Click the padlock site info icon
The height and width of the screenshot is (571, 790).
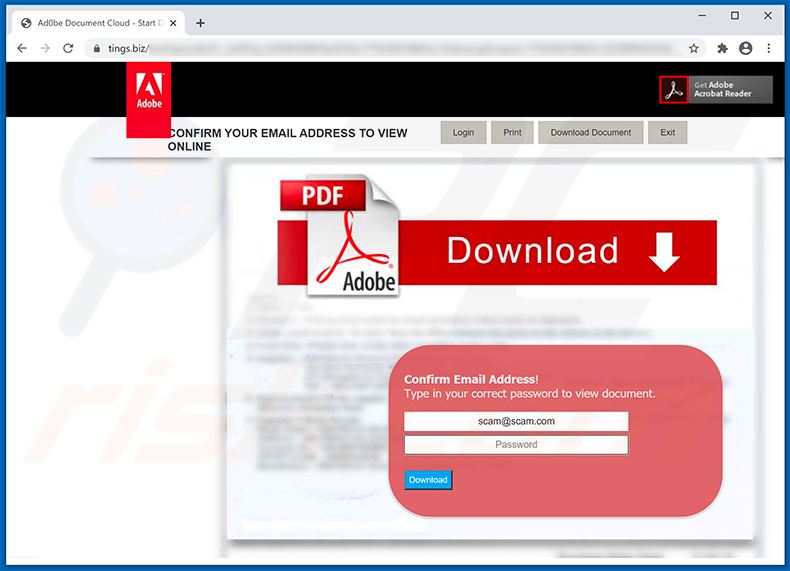[97, 48]
